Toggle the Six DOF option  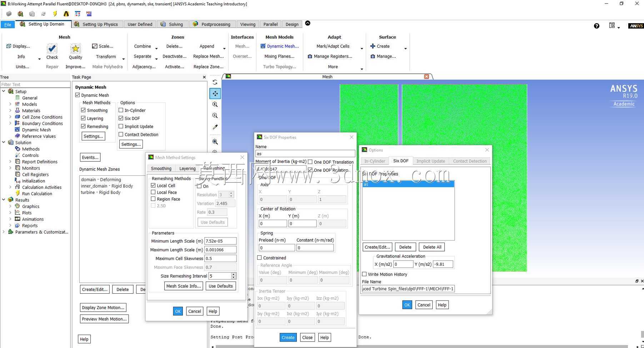(x=121, y=118)
